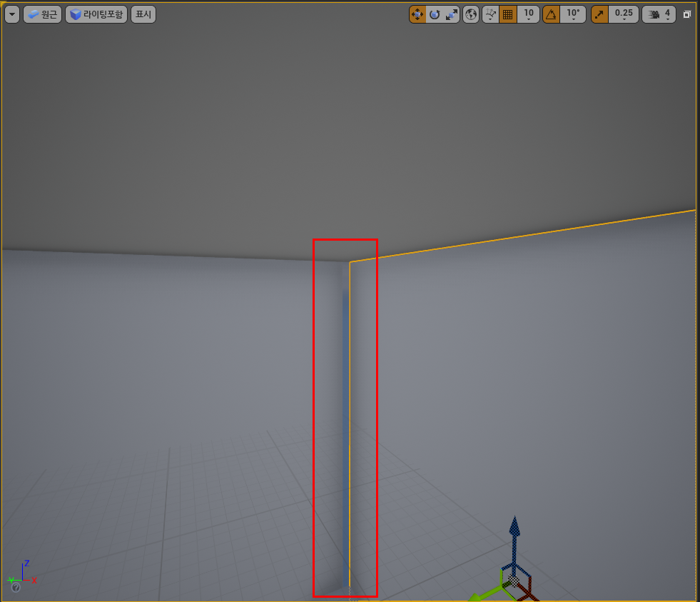Open surface snapping options
This screenshot has height=602, width=700.
tap(491, 14)
